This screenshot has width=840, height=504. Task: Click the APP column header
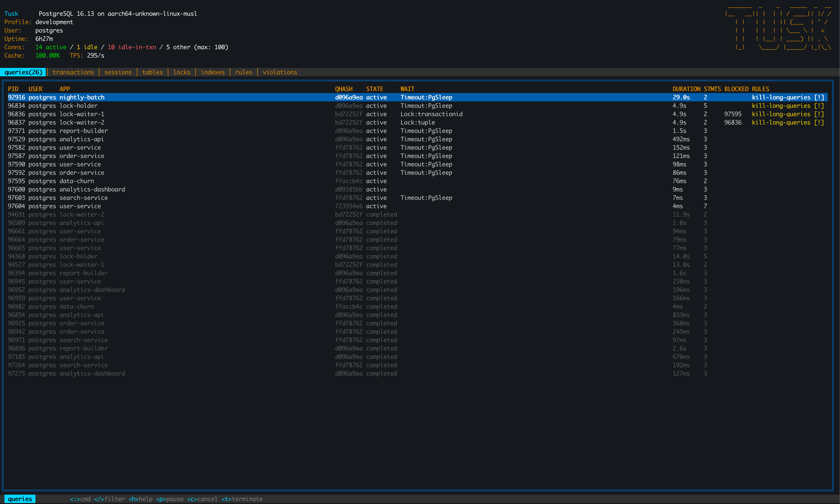coord(64,89)
